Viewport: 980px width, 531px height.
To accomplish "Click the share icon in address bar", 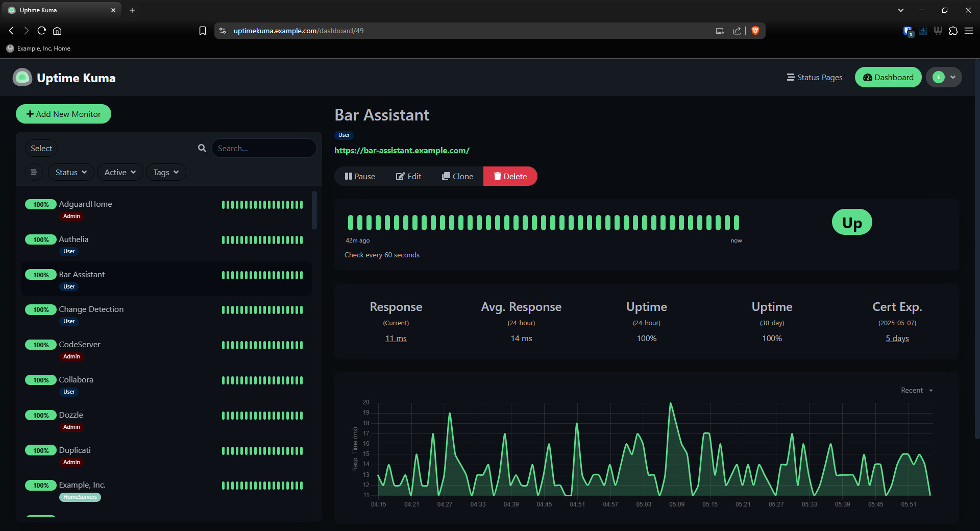I will pyautogui.click(x=737, y=31).
